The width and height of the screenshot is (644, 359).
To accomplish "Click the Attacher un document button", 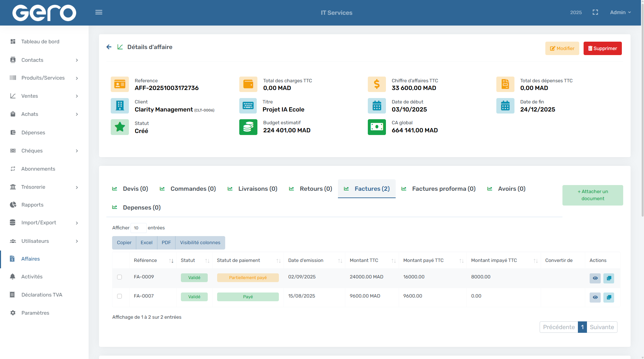I will click(x=592, y=195).
